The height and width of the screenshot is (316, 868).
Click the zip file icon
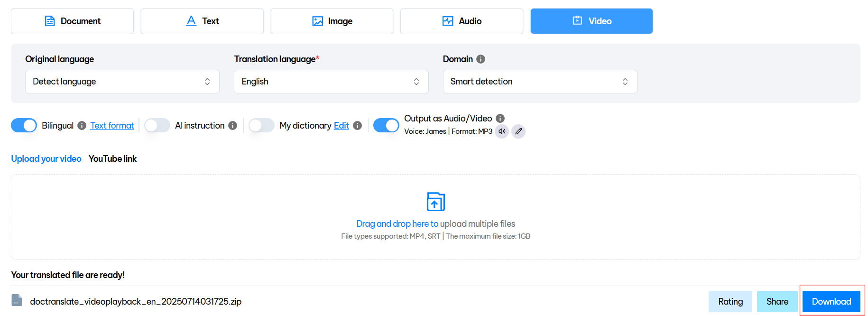17,300
